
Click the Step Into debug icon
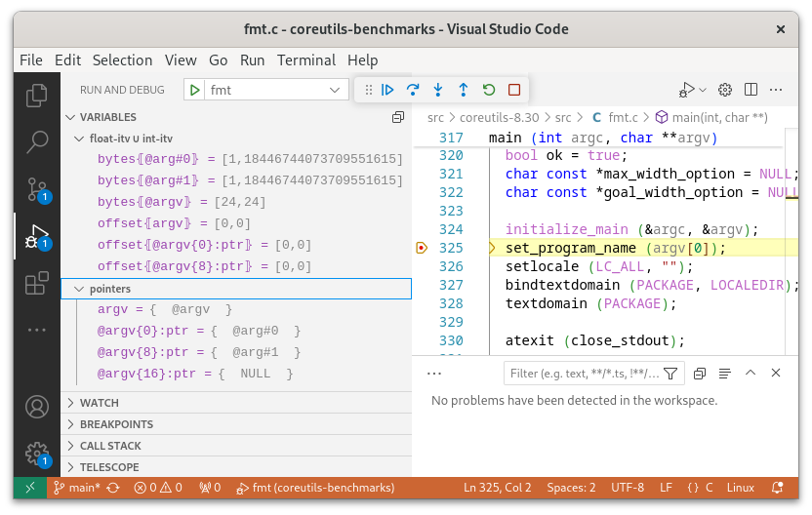438,90
